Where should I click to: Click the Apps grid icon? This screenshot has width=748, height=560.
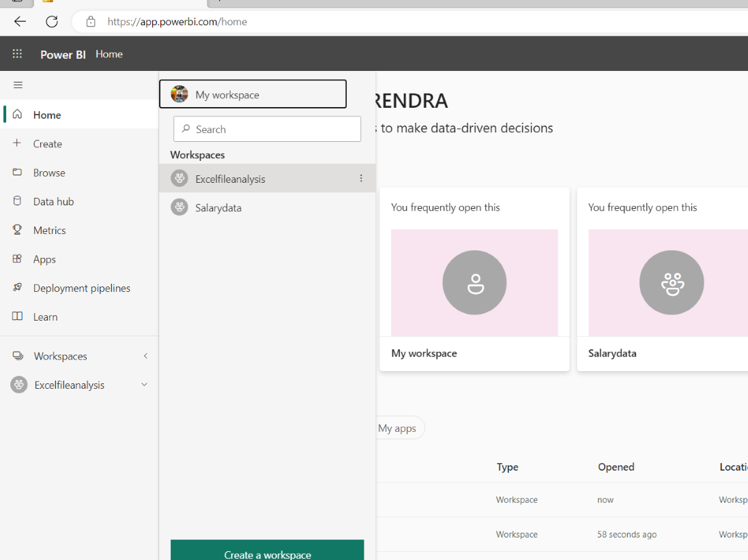[x=17, y=259]
